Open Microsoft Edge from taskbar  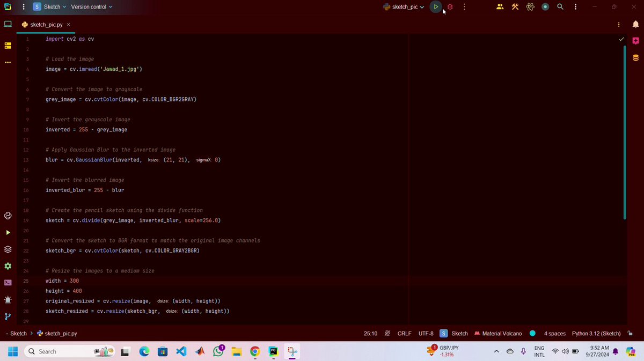(144, 351)
